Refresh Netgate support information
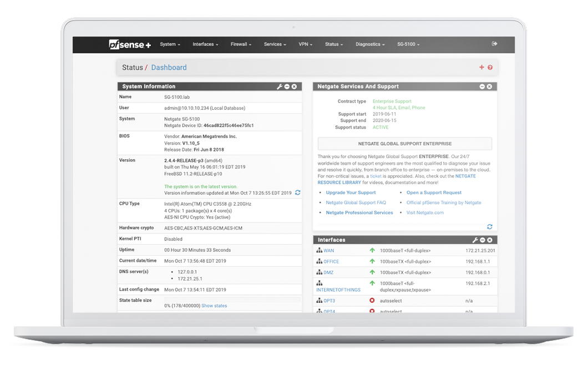 pos(490,227)
